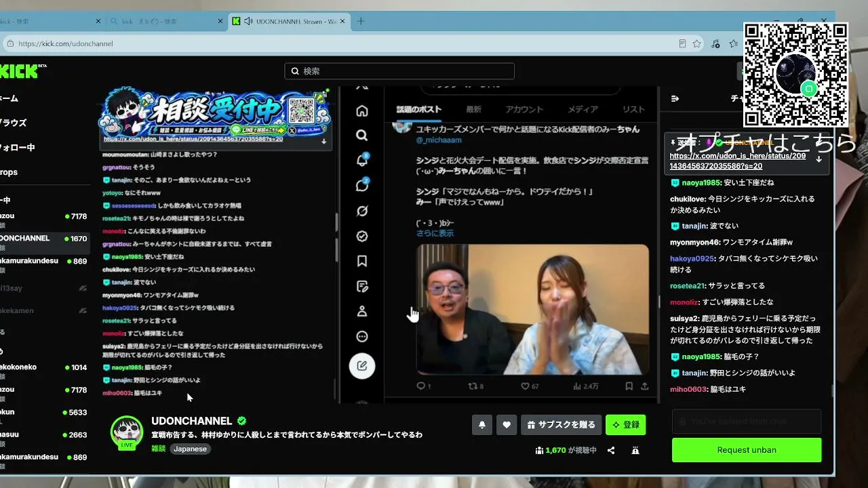The height and width of the screenshot is (488, 868).
Task: Click the Request unban button
Action: point(747,450)
